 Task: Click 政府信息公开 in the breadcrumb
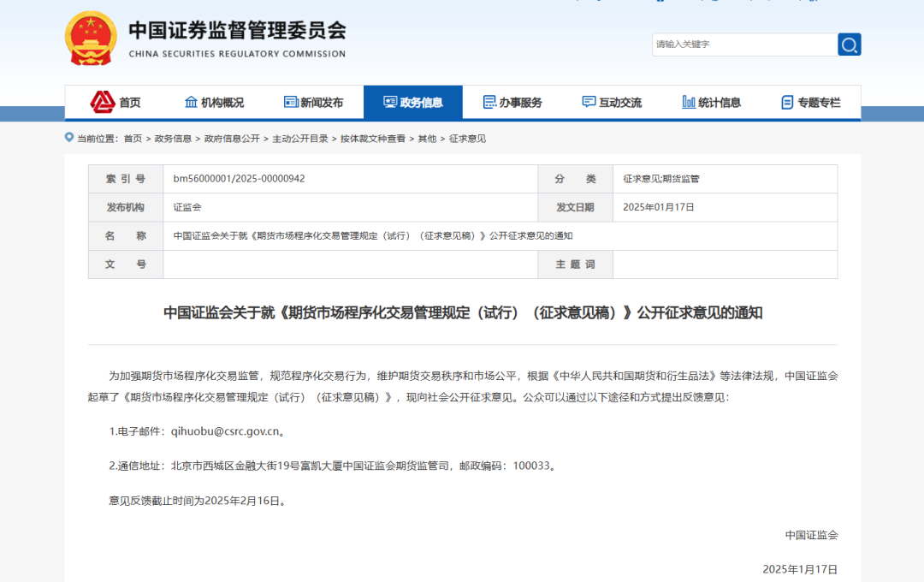click(231, 139)
